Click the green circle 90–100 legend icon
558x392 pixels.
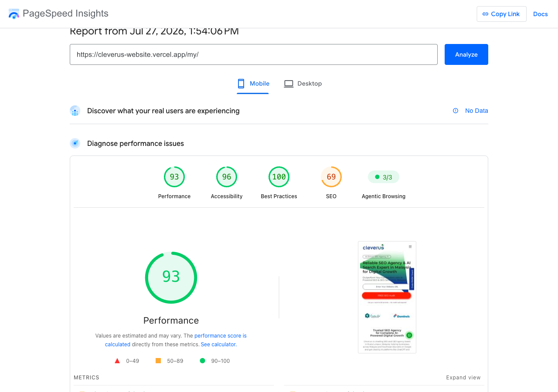click(x=202, y=361)
